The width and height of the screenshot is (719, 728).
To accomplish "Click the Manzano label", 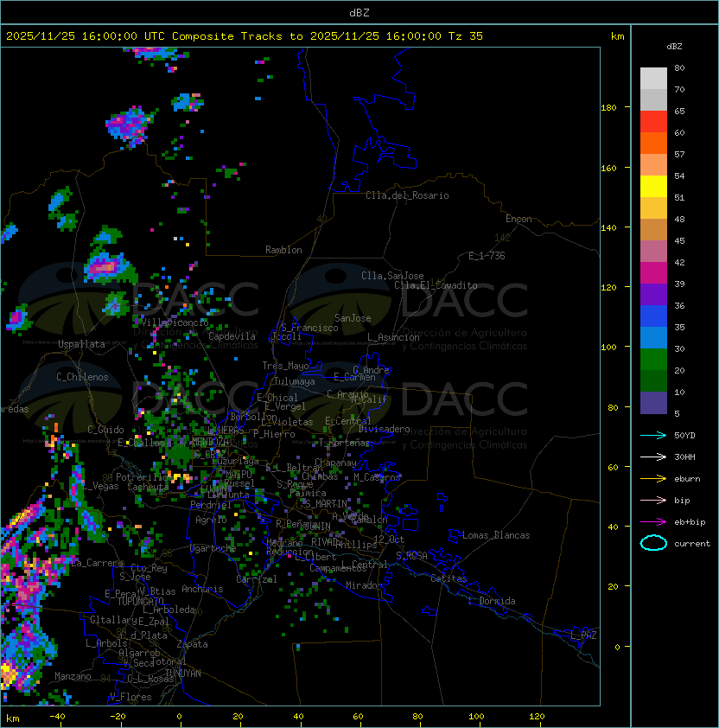I will (x=73, y=676).
